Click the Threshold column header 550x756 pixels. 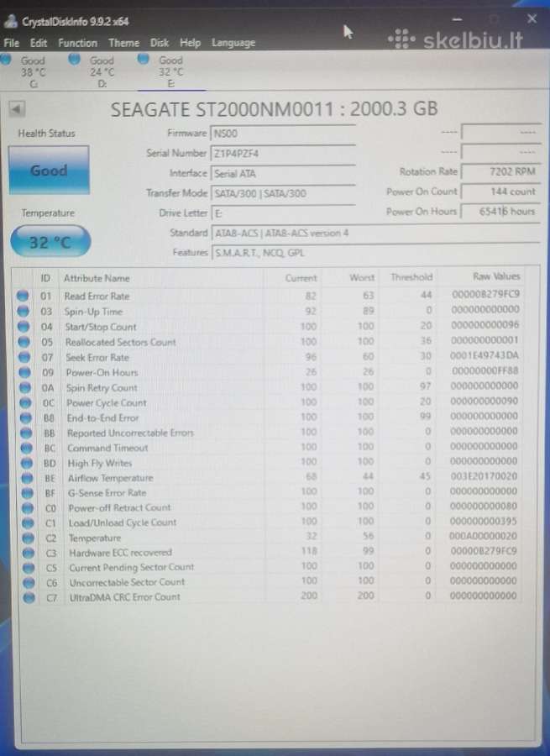click(411, 276)
